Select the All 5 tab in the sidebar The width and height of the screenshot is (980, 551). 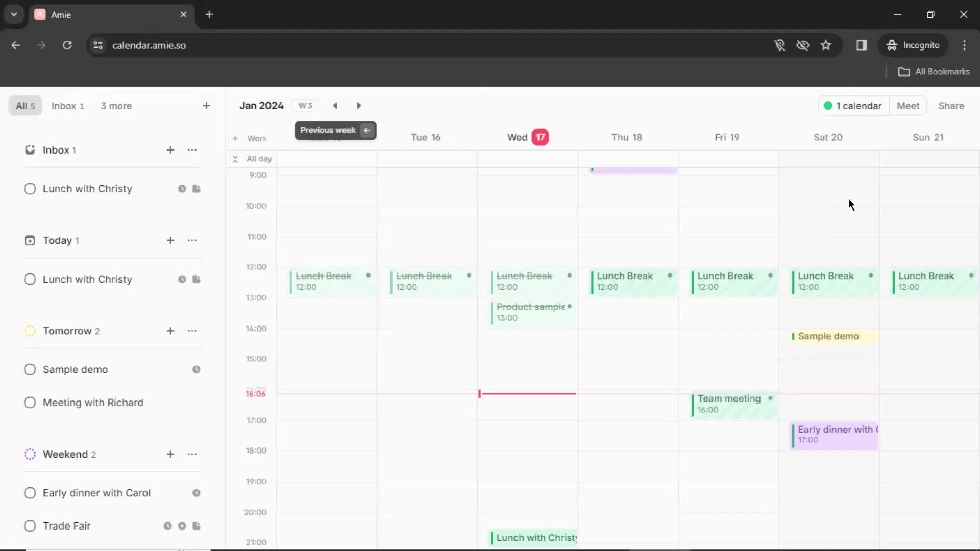[24, 106]
